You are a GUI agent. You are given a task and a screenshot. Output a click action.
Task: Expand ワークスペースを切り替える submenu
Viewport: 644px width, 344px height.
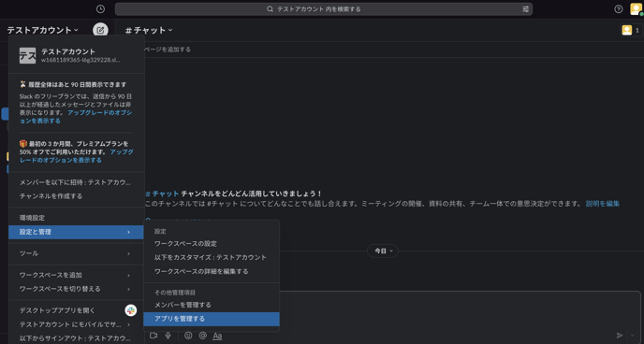[76, 289]
